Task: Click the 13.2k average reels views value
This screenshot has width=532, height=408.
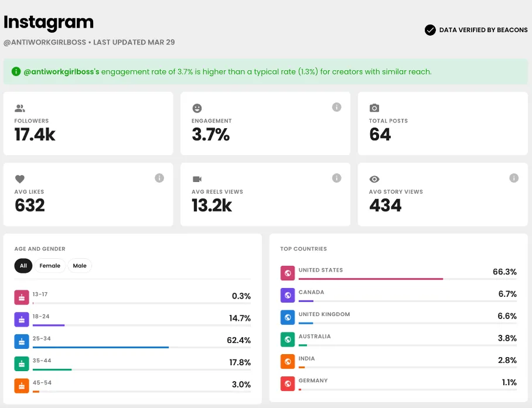Action: point(212,205)
